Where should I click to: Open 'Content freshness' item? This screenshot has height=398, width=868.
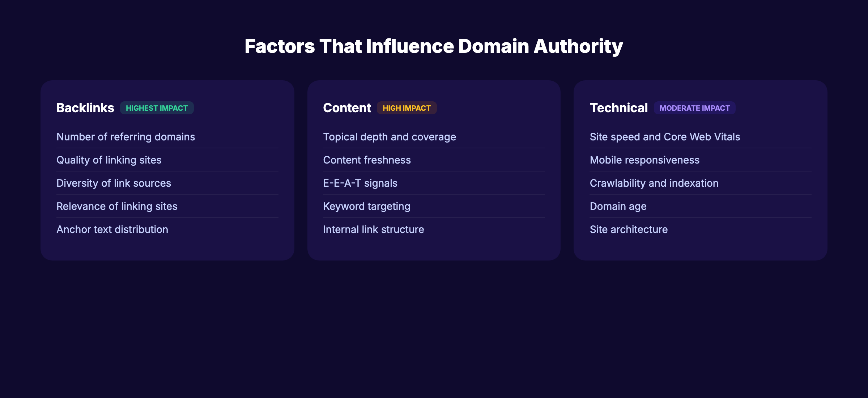point(367,160)
